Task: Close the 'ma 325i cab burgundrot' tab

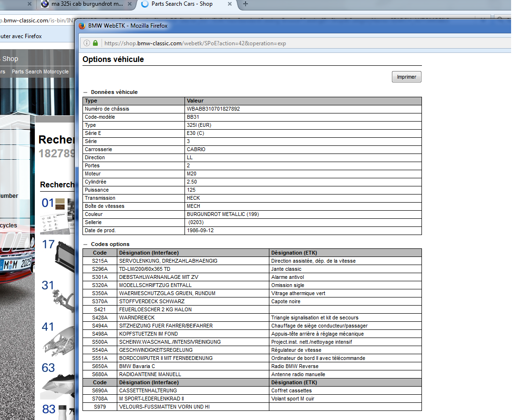Action: pyautogui.click(x=130, y=4)
